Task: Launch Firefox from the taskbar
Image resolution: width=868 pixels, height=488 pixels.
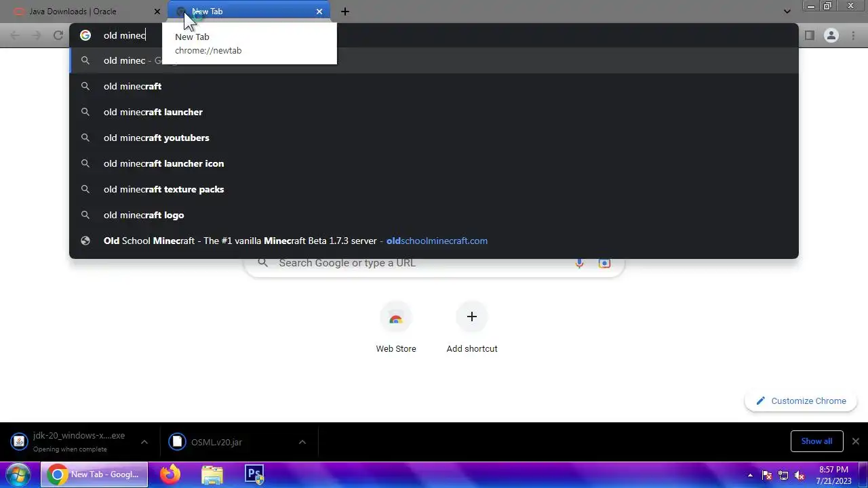Action: (170, 474)
